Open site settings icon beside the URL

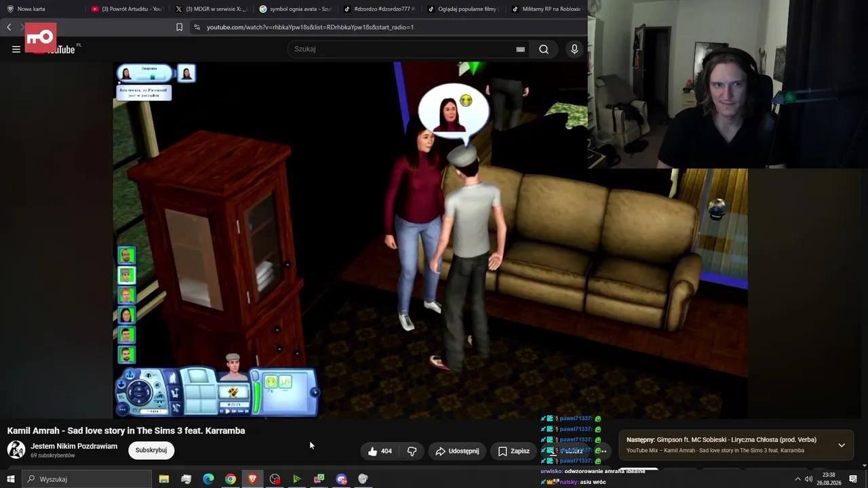pos(197,27)
